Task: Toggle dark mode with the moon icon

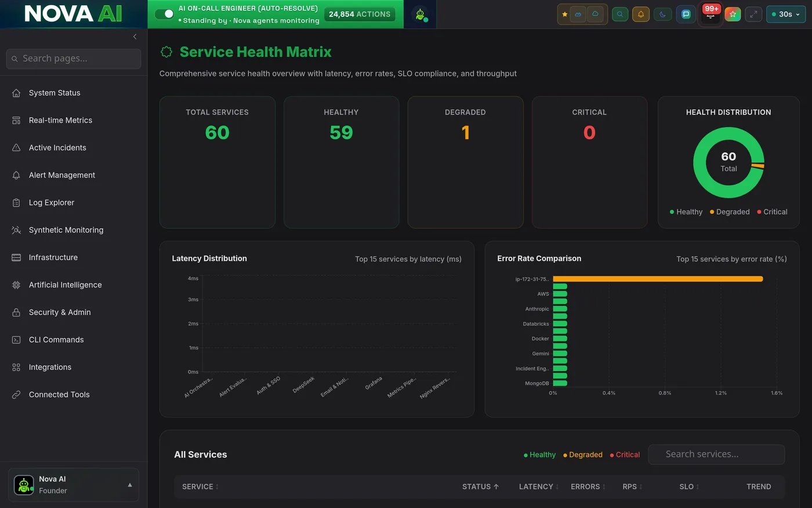Action: pyautogui.click(x=662, y=15)
